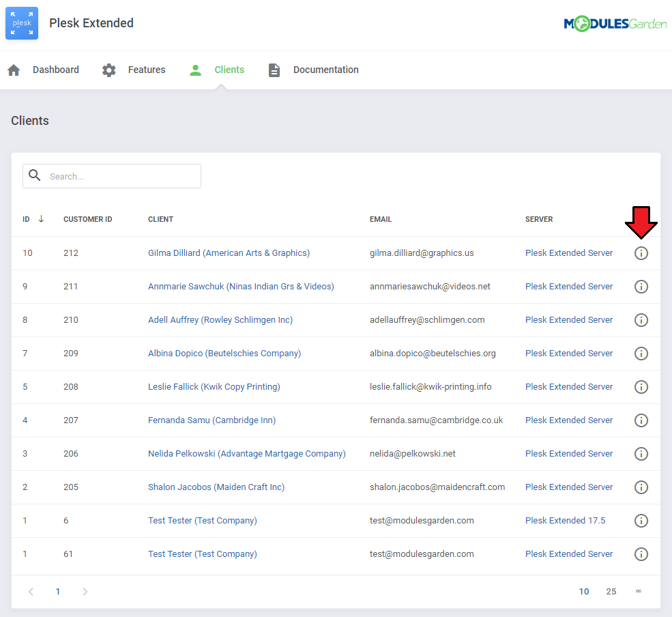Viewport: 672px width, 617px height.
Task: Sort by the EMAIL column header
Action: (x=381, y=219)
